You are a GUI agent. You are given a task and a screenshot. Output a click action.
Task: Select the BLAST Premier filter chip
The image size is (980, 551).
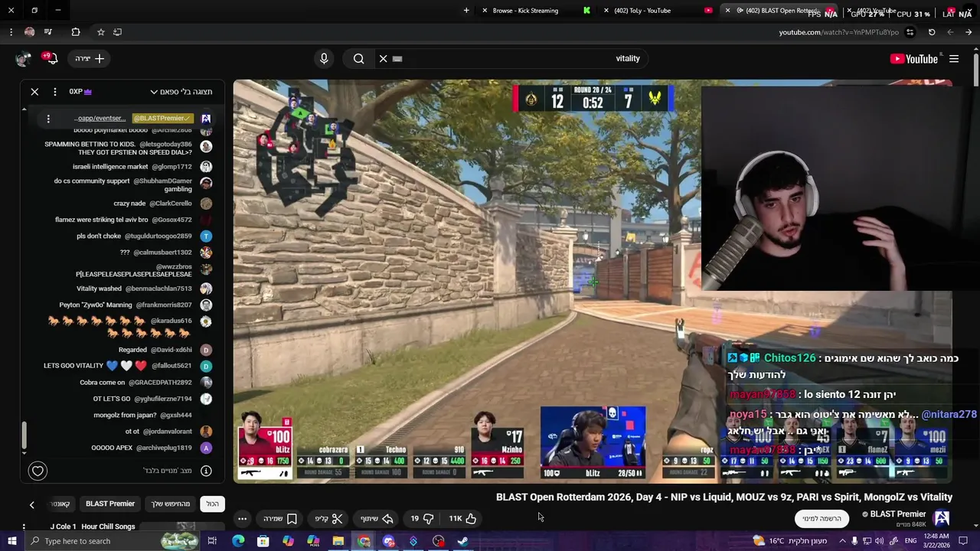coord(110,504)
